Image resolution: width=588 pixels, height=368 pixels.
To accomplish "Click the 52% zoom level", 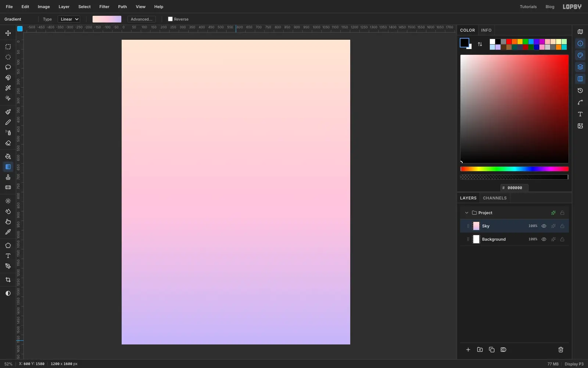I will pos(8,364).
